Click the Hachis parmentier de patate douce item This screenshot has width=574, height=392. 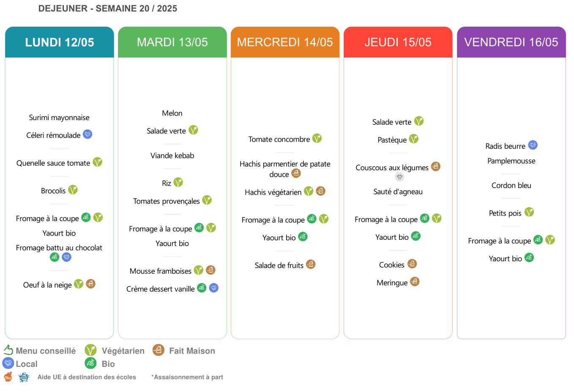tap(285, 169)
